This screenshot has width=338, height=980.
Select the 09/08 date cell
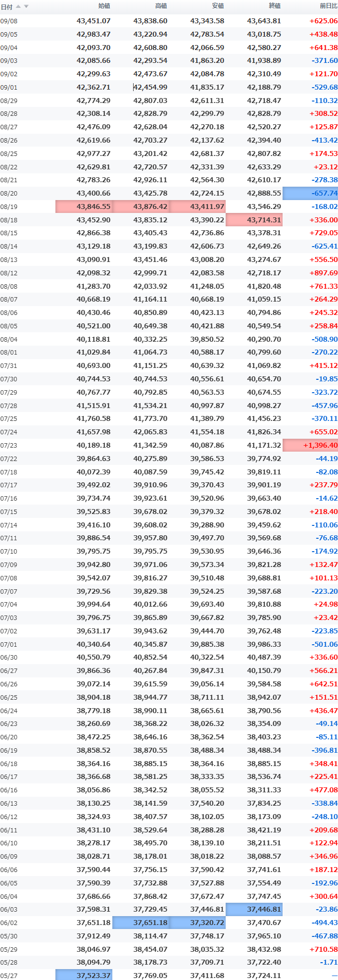[9, 21]
